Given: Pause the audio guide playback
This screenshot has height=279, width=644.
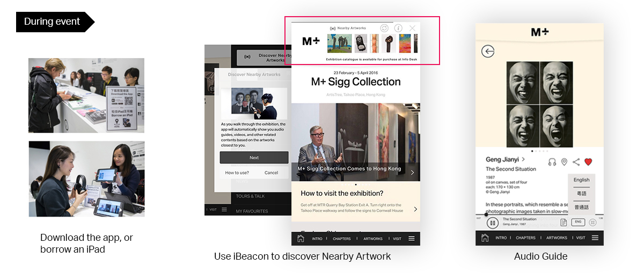Looking at the screenshot, I should 492,222.
